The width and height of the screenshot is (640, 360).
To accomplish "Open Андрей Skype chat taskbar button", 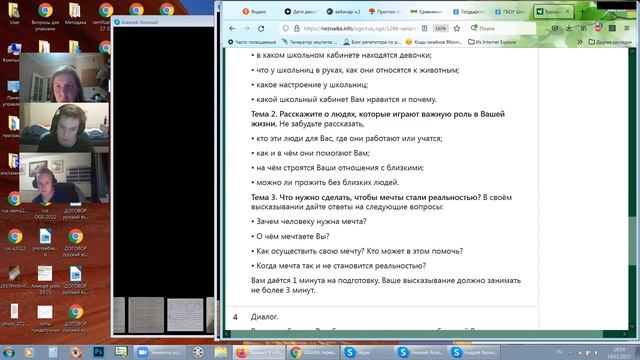I will [475, 352].
